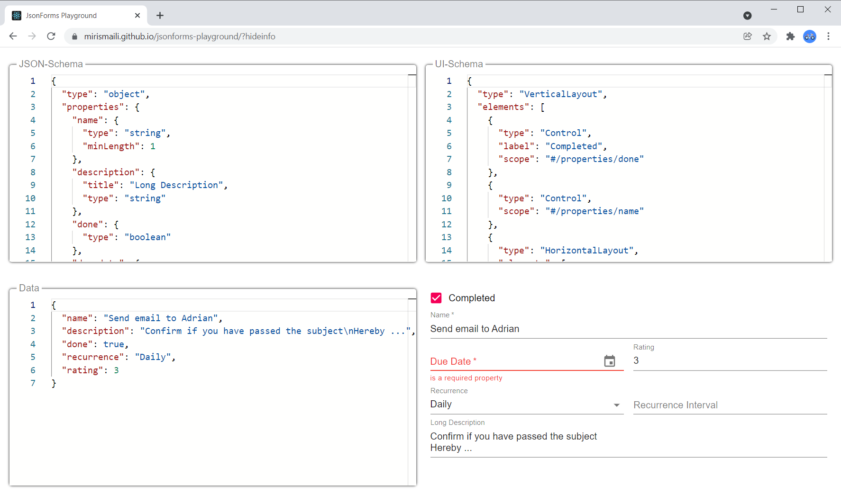
Task: Toggle the Completed checkbox
Action: [x=436, y=298]
